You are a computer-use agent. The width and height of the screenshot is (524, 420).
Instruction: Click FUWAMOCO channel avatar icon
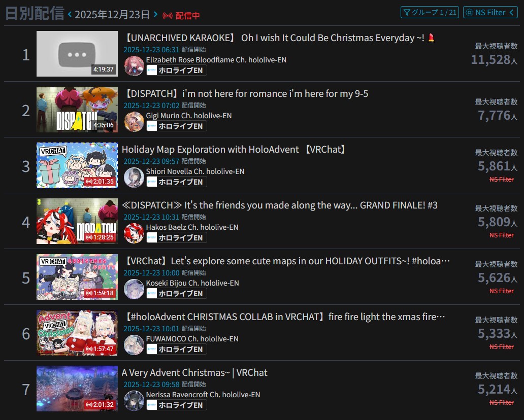click(x=134, y=344)
